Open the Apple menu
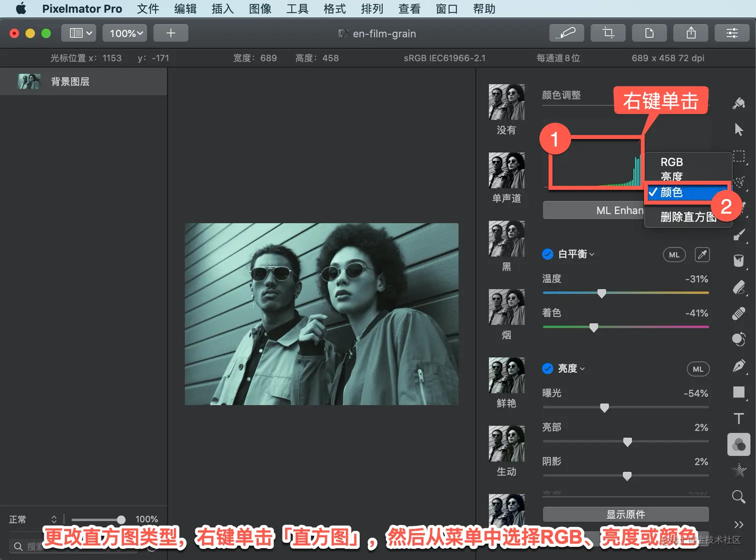 coord(21,8)
